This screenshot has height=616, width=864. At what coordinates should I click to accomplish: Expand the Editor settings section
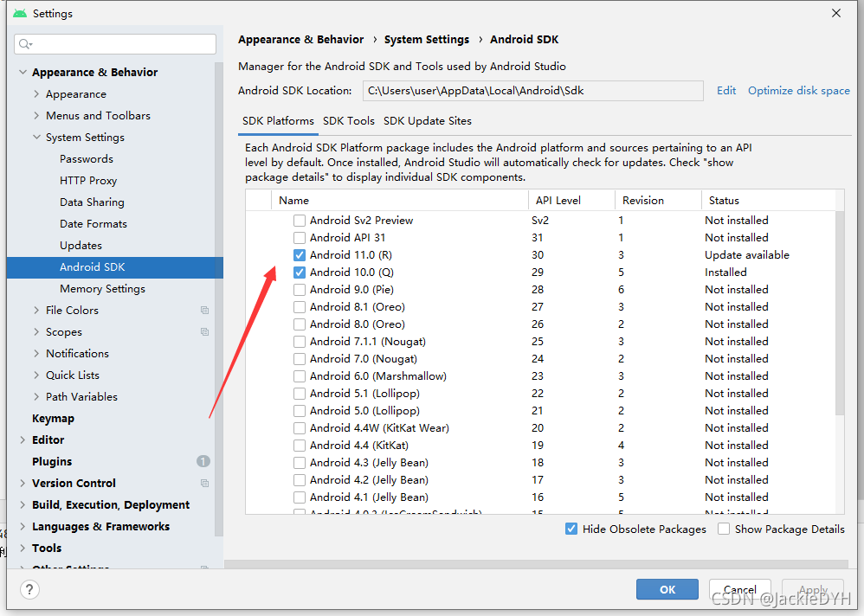[23, 440]
